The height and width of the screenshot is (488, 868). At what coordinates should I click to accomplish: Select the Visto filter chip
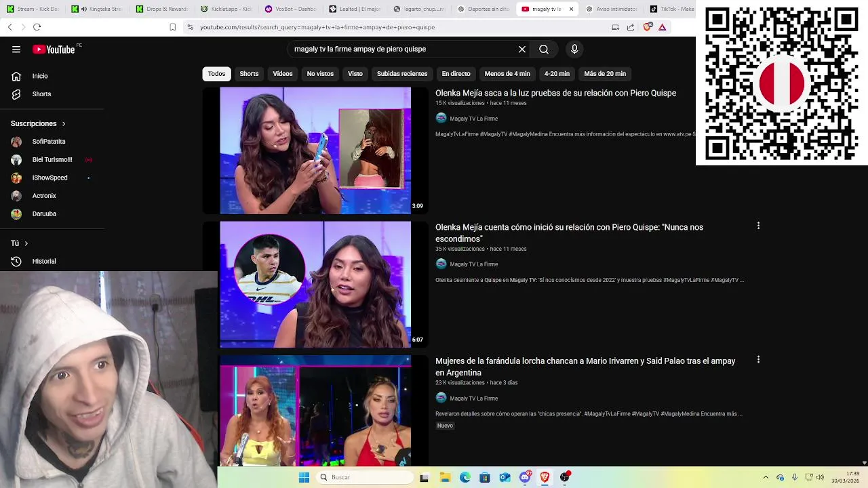click(x=355, y=74)
